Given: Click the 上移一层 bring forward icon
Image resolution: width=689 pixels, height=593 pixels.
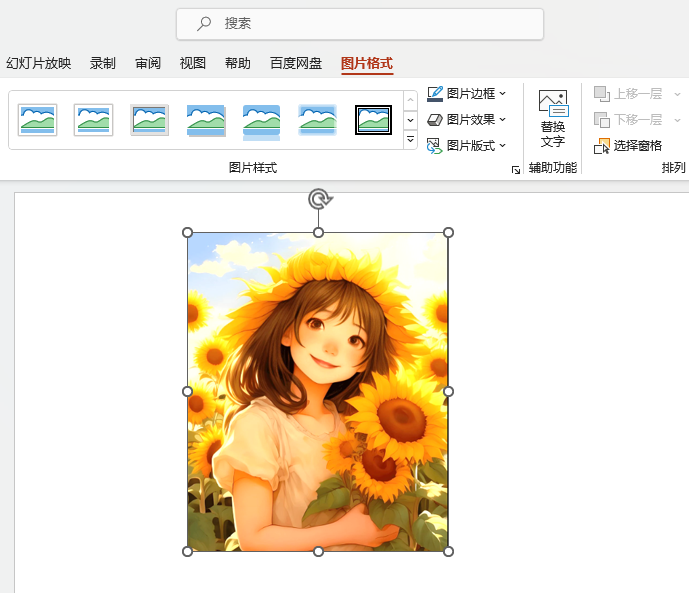Looking at the screenshot, I should pyautogui.click(x=602, y=94).
